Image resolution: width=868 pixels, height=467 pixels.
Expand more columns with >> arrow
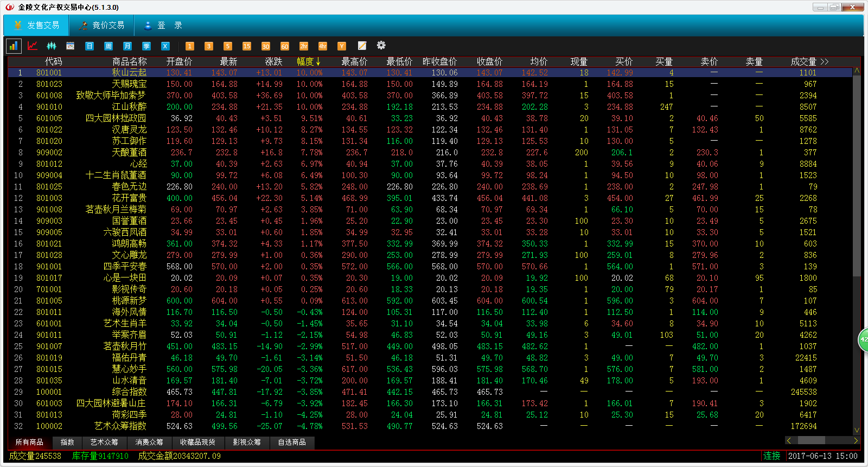point(825,62)
